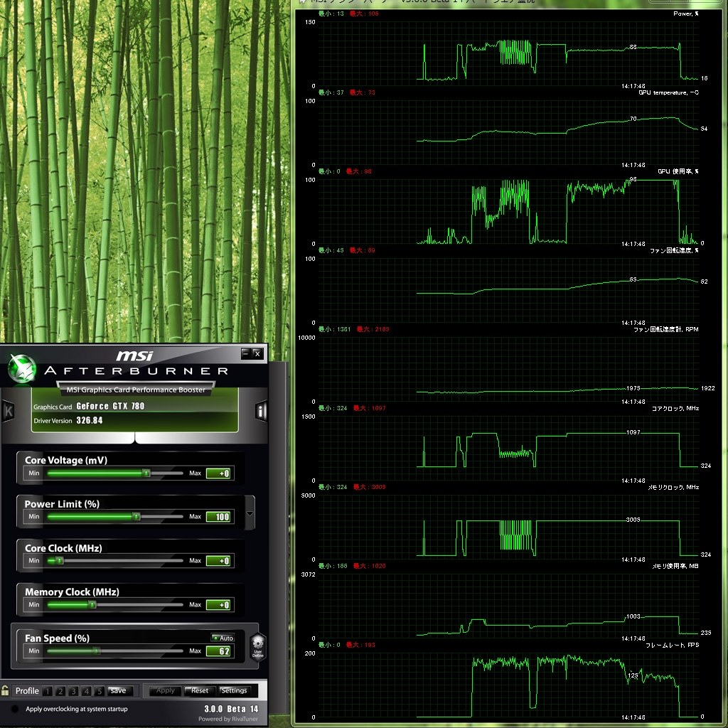Click the フレームレート FPS graph
728x728 pixels.
click(x=508, y=685)
